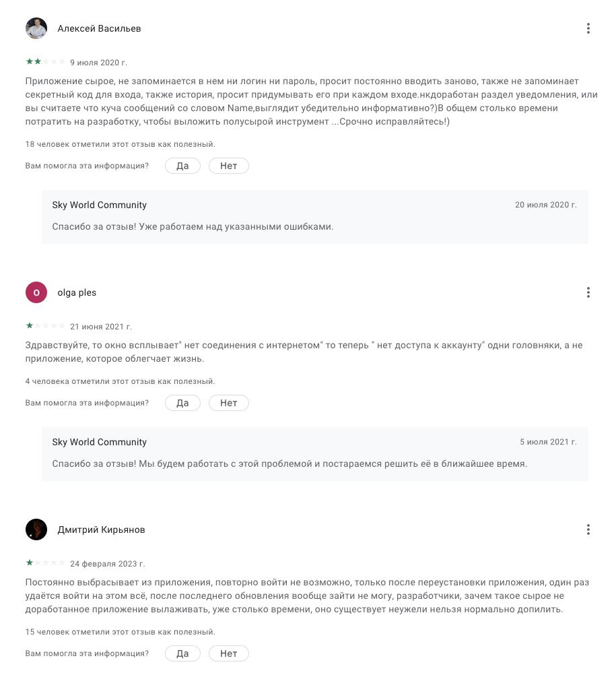Click reviewer name olga ples
The width and height of the screenshot is (616, 677).
77,293
